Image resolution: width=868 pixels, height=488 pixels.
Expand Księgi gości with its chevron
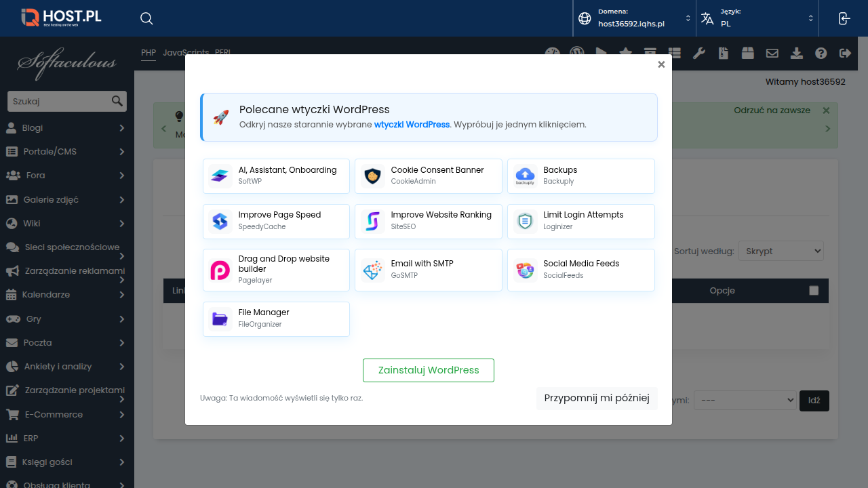tap(122, 462)
